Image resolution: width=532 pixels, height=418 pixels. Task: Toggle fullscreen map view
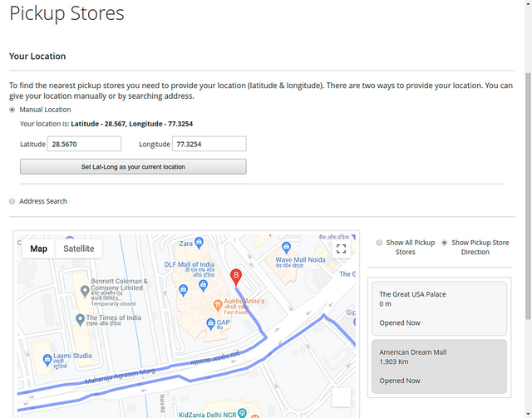(x=341, y=248)
